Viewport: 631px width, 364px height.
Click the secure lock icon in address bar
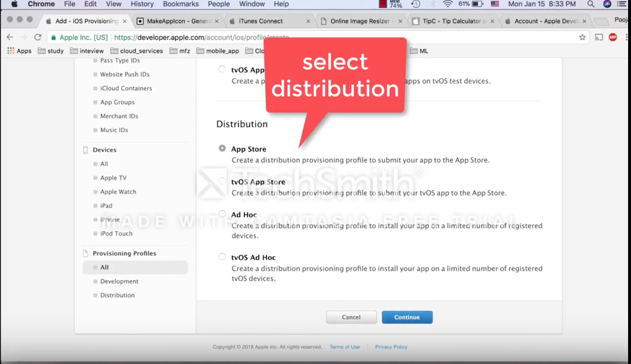[53, 37]
